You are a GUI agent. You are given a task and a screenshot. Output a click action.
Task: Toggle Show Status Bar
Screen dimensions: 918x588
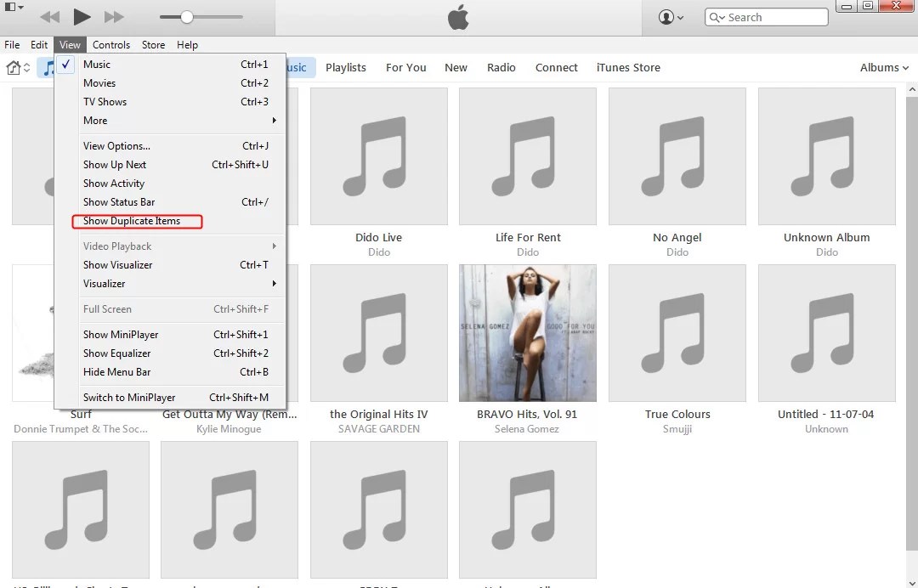point(118,202)
